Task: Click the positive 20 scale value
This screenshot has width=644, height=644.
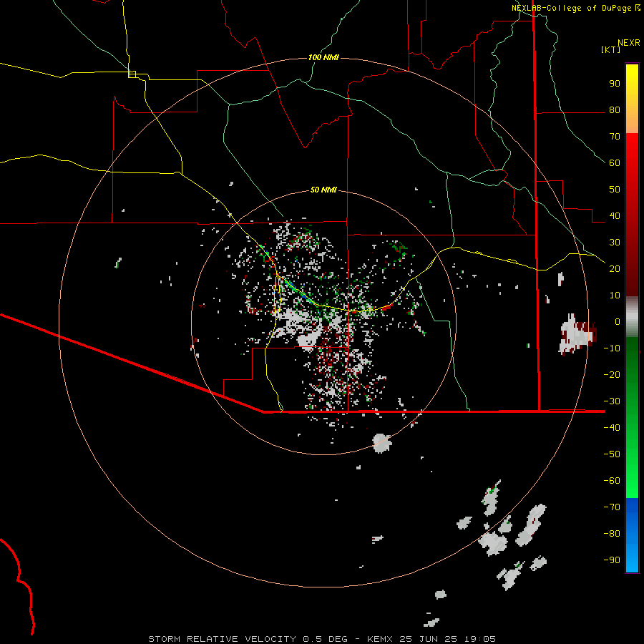Action: pos(615,269)
